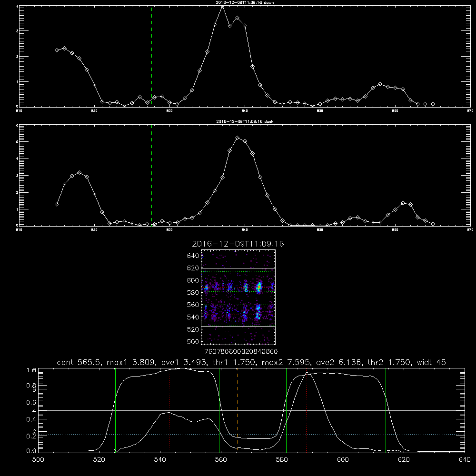Image resolution: width=476 pixels, height=476 pixels.
Task: Click the 'widt 45' value
Action: pyautogui.click(x=431, y=362)
